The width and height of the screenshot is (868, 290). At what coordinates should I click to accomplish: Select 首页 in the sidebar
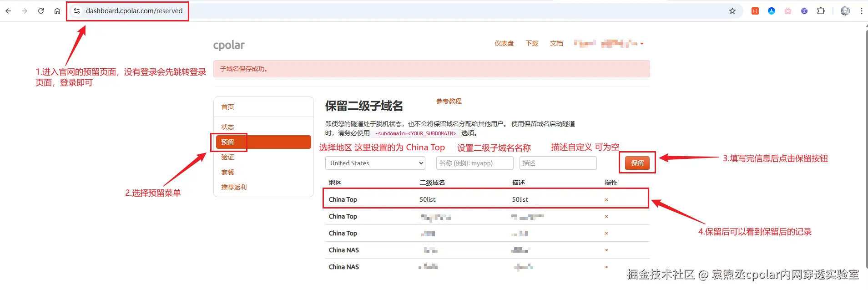click(227, 107)
